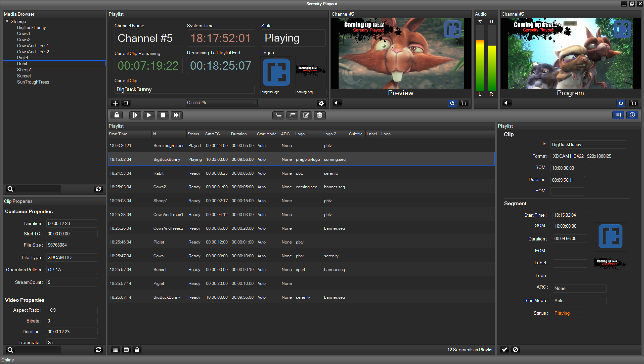Click the Preview video monitor

(401, 53)
